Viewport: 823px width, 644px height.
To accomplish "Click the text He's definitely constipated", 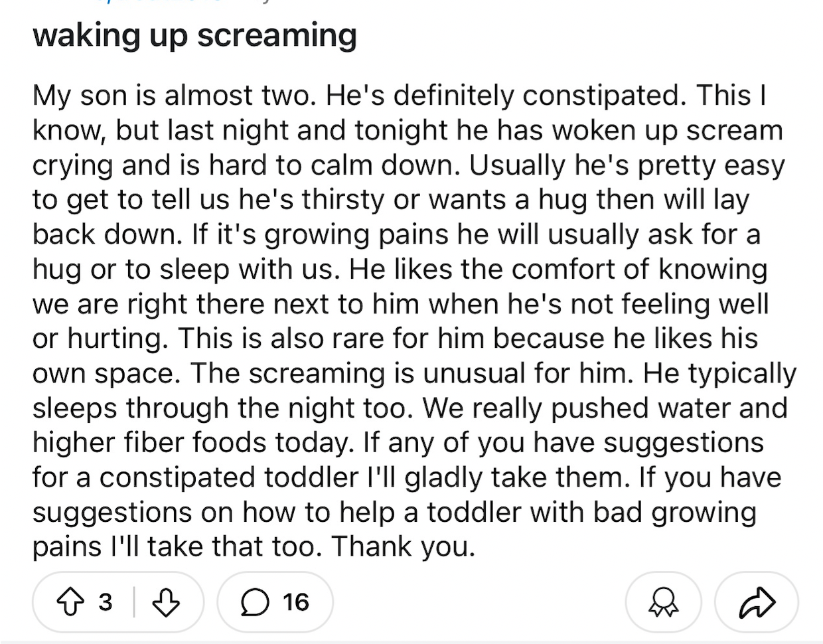I will point(506,96).
